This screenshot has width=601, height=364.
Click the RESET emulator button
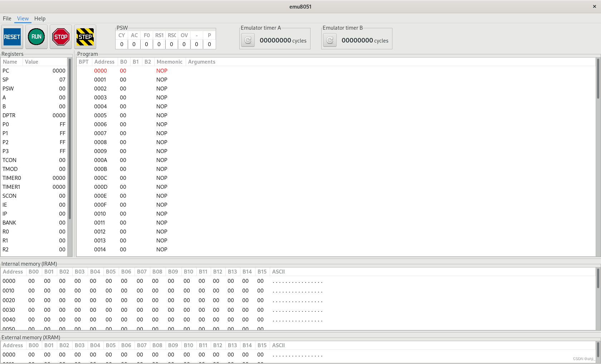tap(12, 37)
